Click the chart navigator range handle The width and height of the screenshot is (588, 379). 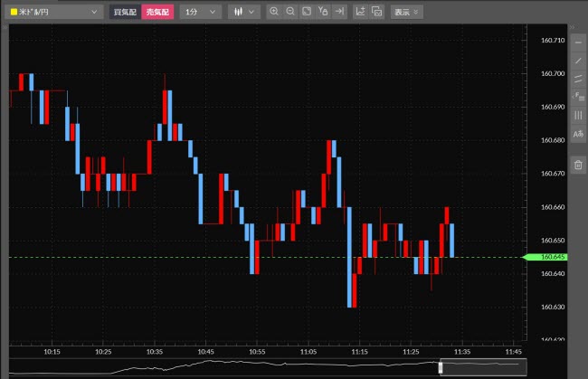tap(441, 367)
